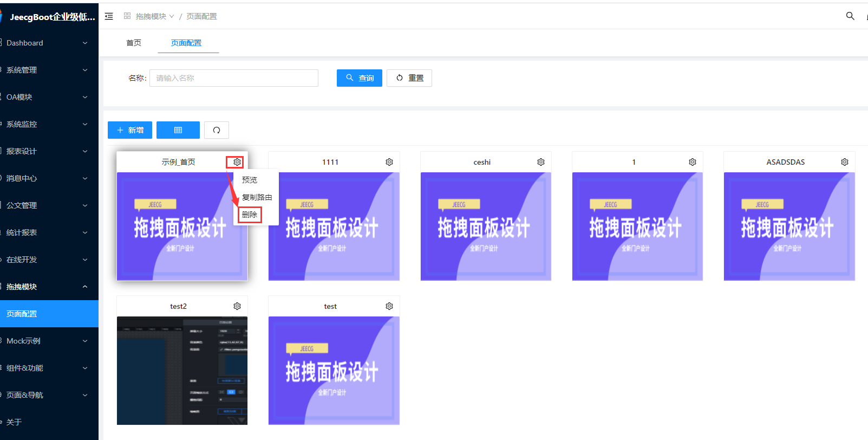Switch to table view with grid button
Image resolution: width=868 pixels, height=440 pixels.
click(178, 130)
